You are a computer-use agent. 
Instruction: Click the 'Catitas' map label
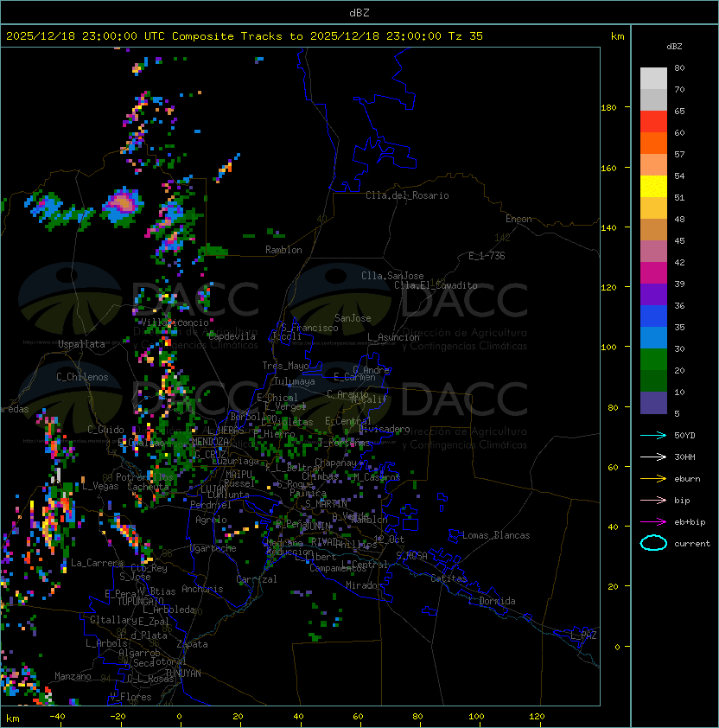[x=449, y=578]
